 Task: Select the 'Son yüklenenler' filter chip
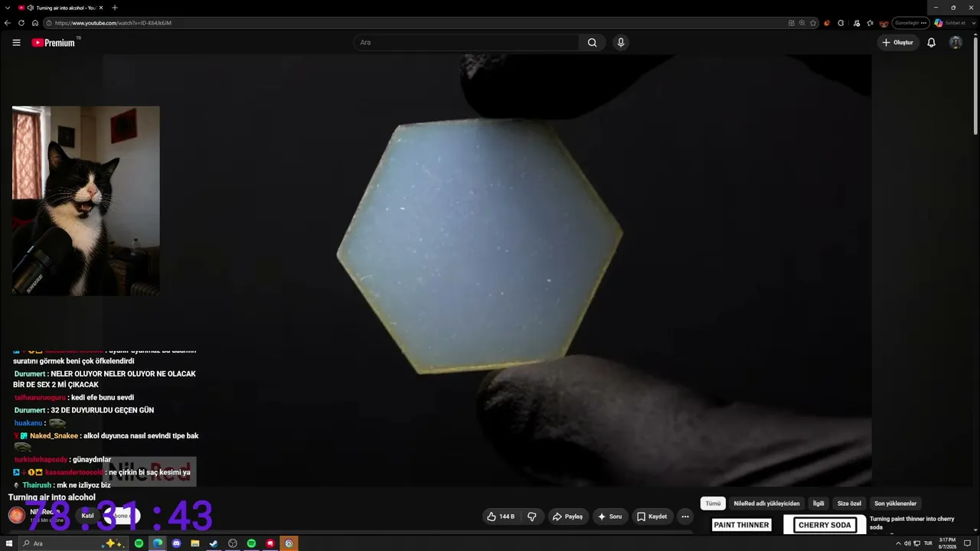(895, 504)
